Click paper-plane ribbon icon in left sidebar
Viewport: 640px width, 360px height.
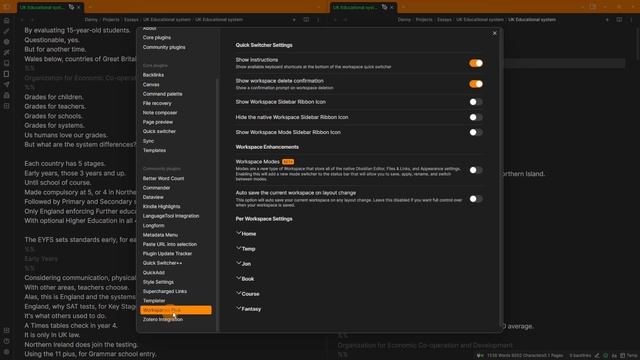tap(7, 84)
